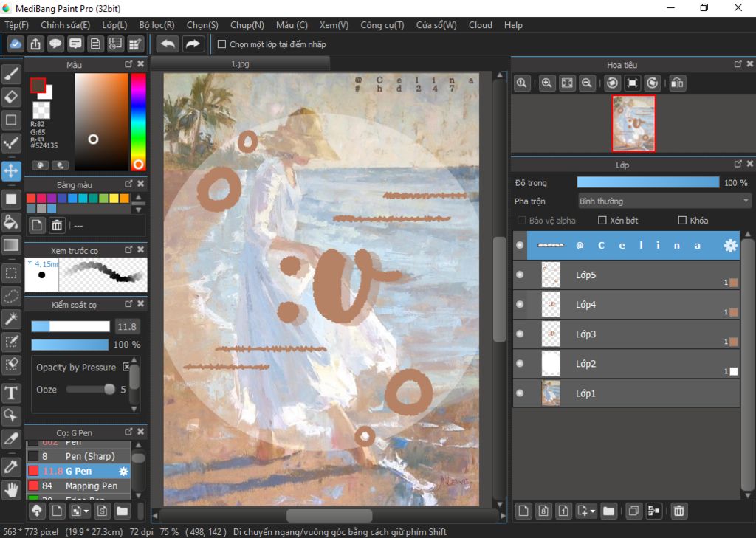Viewport: 756px width, 538px height.
Task: Open the Help menu
Action: coord(513,25)
